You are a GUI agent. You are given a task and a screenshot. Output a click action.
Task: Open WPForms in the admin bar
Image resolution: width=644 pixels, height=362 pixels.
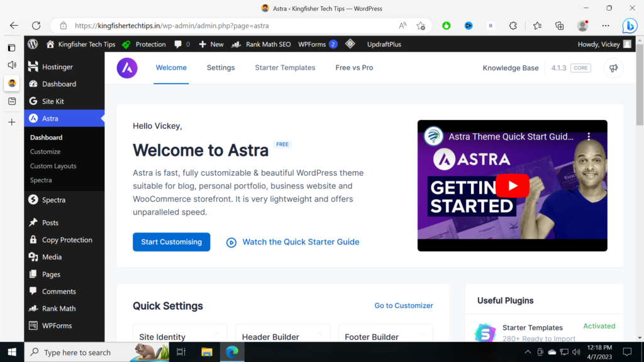pyautogui.click(x=318, y=44)
